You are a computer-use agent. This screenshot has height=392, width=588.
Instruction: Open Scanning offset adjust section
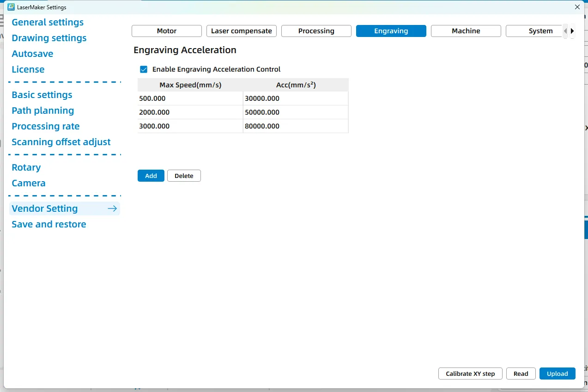click(x=61, y=142)
